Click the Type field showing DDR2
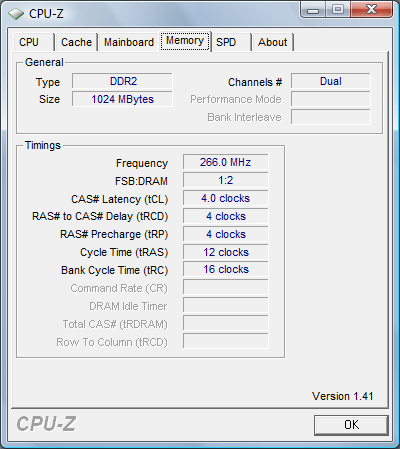 pos(122,81)
